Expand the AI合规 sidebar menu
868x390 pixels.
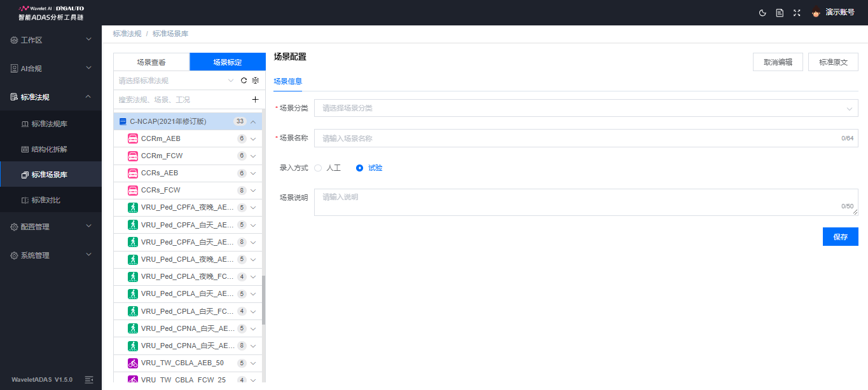(x=88, y=68)
